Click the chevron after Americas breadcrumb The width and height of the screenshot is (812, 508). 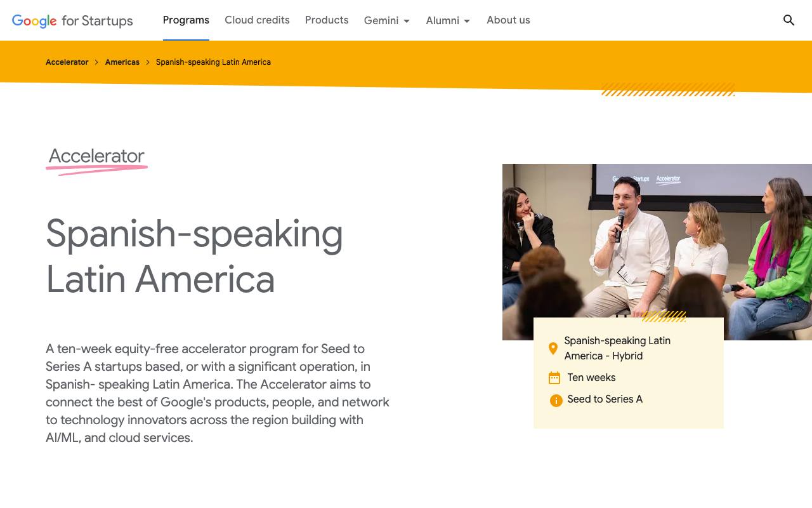point(148,62)
